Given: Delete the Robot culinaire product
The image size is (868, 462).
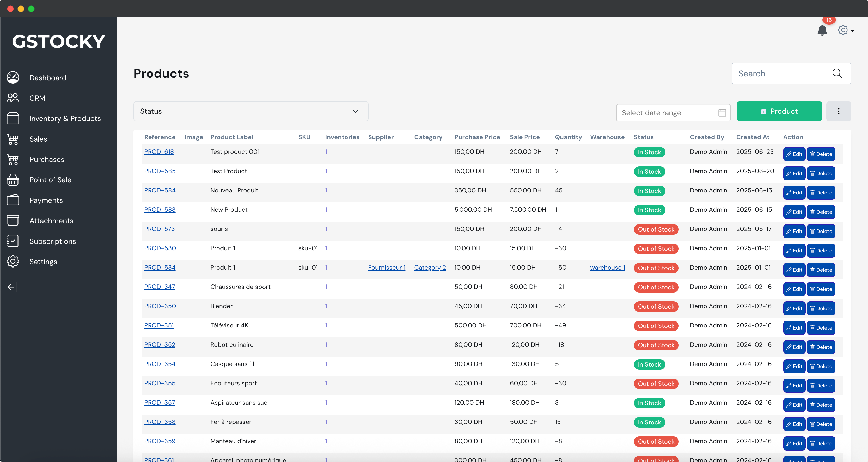Looking at the screenshot, I should point(821,347).
